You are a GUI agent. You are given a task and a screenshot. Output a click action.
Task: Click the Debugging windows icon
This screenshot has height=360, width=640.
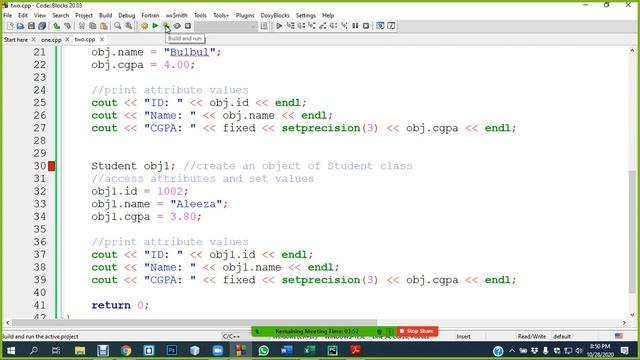(x=380, y=26)
